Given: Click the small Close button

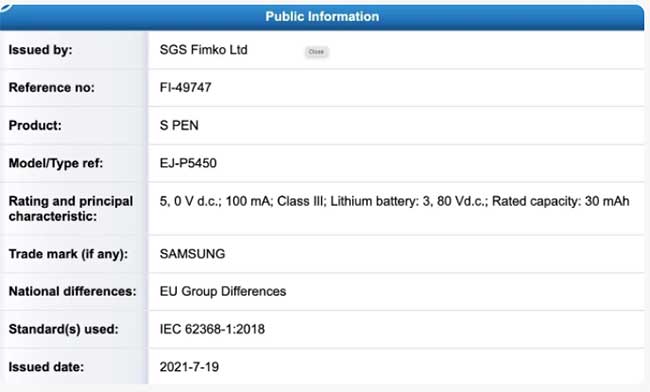Looking at the screenshot, I should (316, 52).
